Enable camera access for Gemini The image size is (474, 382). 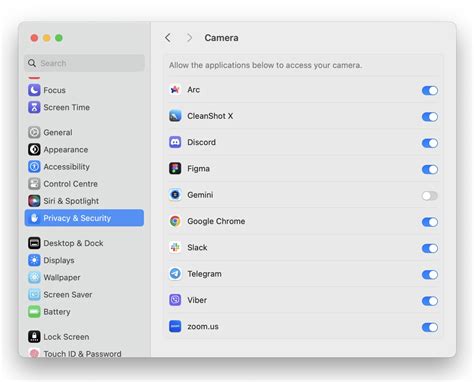pos(430,196)
